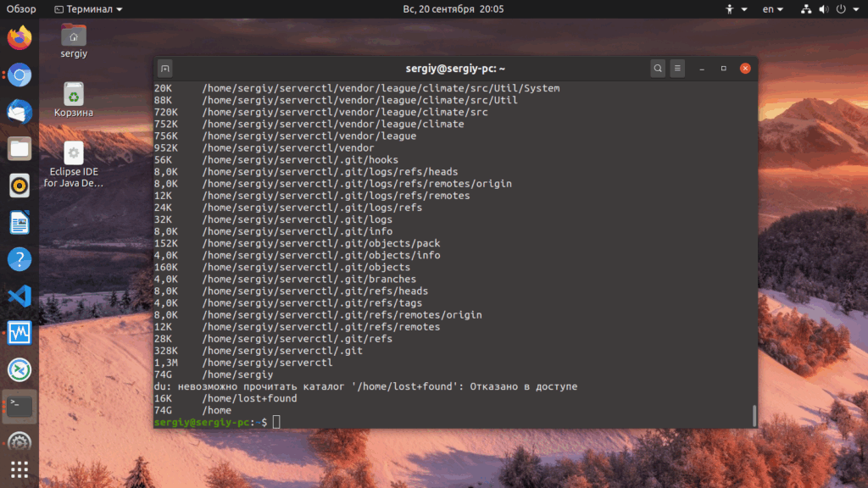The width and height of the screenshot is (868, 488).
Task: Expand the system menu arrow
Action: 856,8
